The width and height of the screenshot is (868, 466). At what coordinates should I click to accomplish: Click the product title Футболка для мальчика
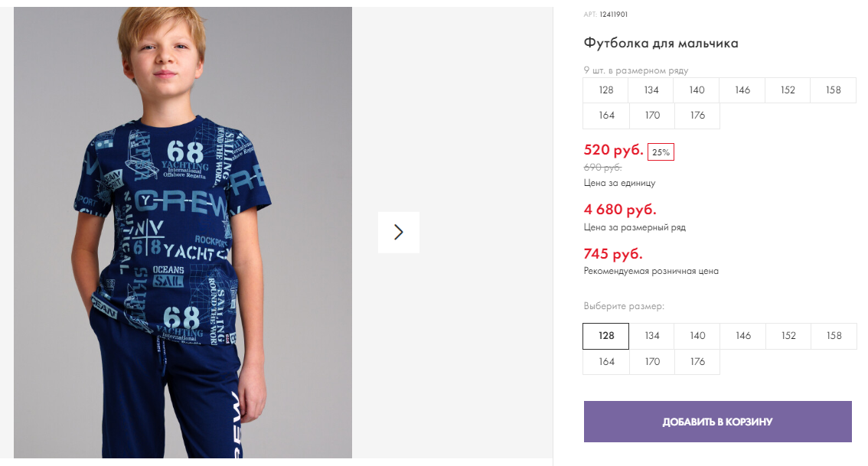pos(661,43)
